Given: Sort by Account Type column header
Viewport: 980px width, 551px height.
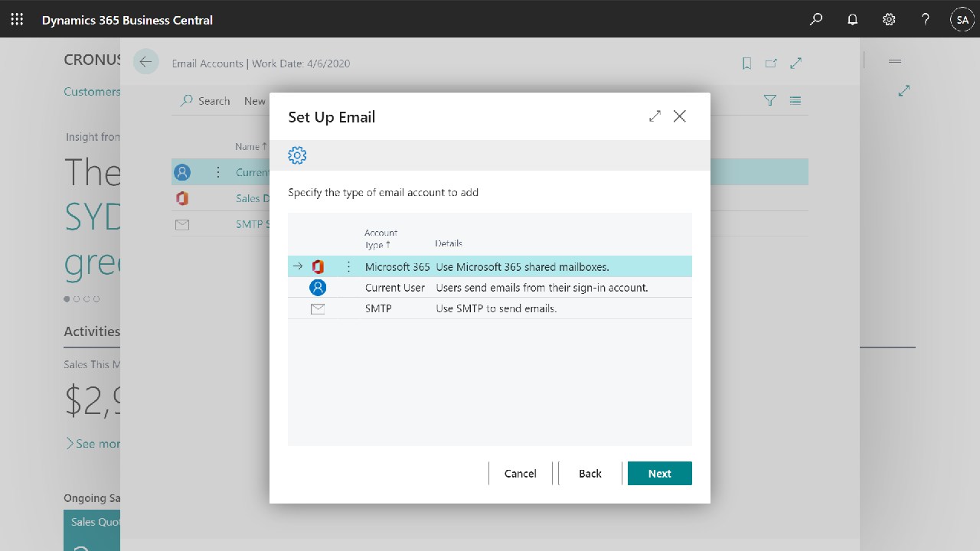Looking at the screenshot, I should [x=381, y=239].
